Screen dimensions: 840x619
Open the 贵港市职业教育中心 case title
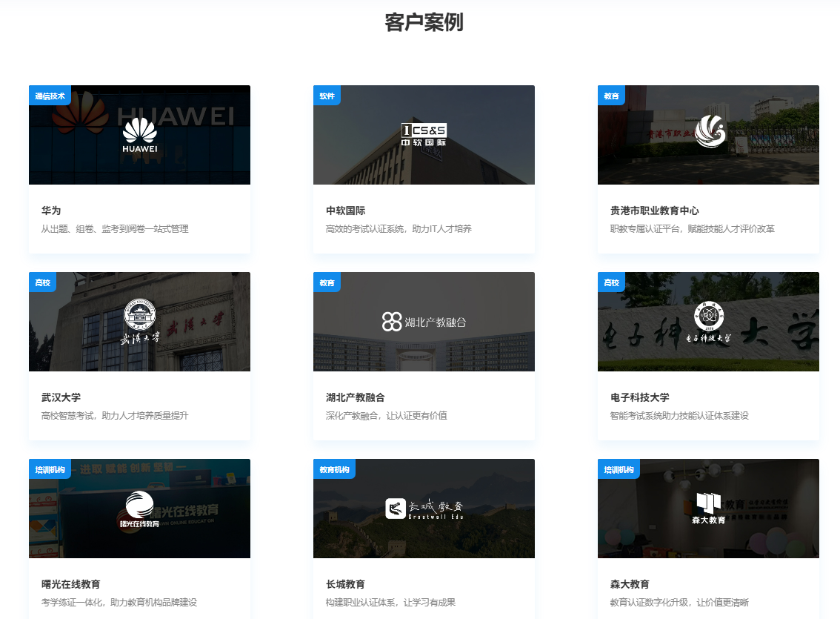(655, 211)
